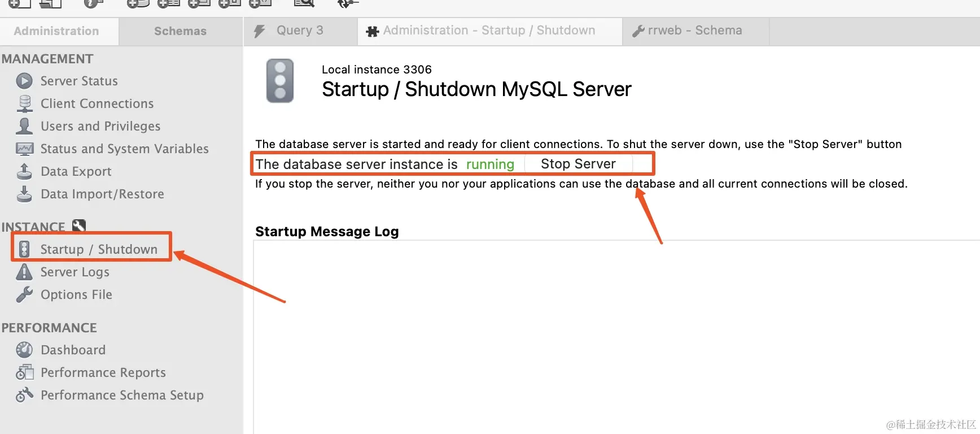Switch to the rrweb - Schema tab

coord(695,31)
